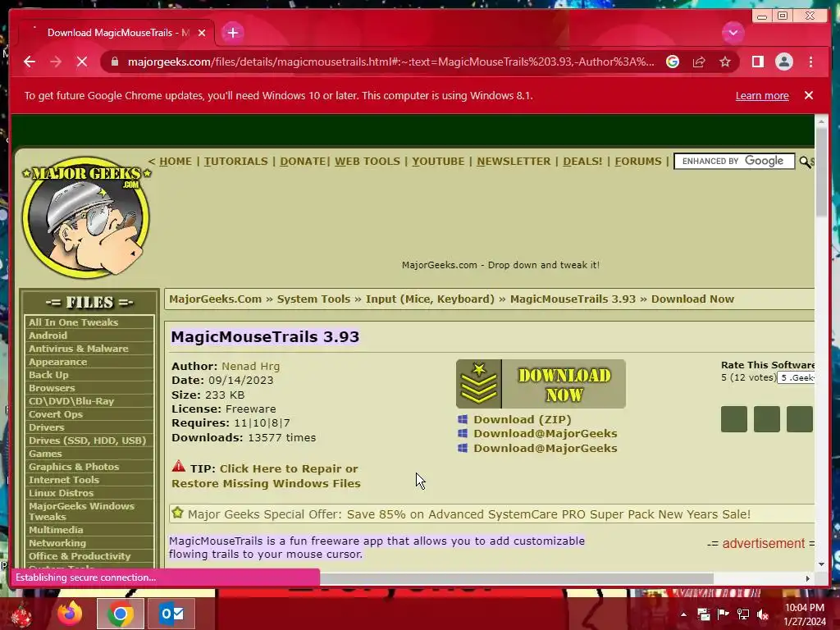Open Outlook from the taskbar
Screen dimensions: 840x630
[171, 614]
